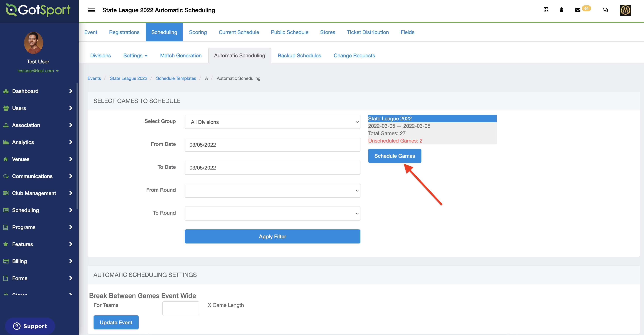Click the Total Games: 27 text
Image resolution: width=644 pixels, height=335 pixels.
[x=387, y=133]
